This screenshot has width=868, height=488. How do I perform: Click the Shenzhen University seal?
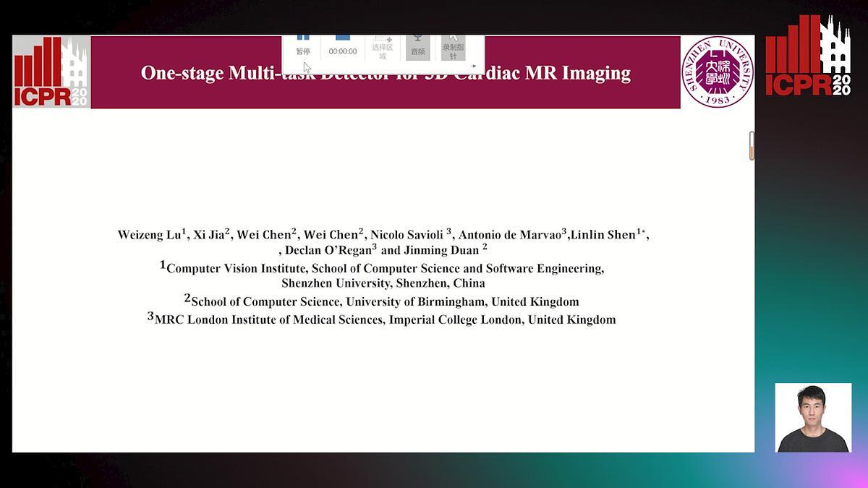(717, 72)
